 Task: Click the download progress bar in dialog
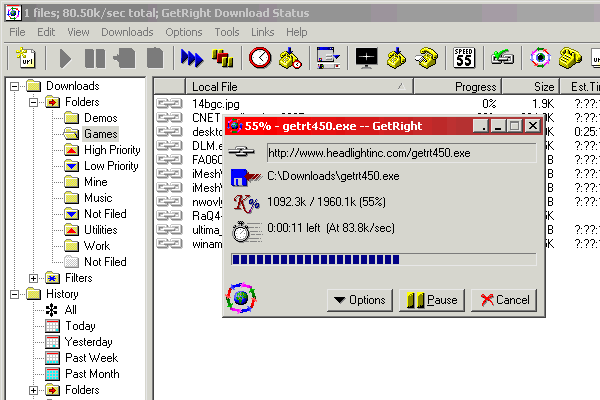click(x=383, y=260)
